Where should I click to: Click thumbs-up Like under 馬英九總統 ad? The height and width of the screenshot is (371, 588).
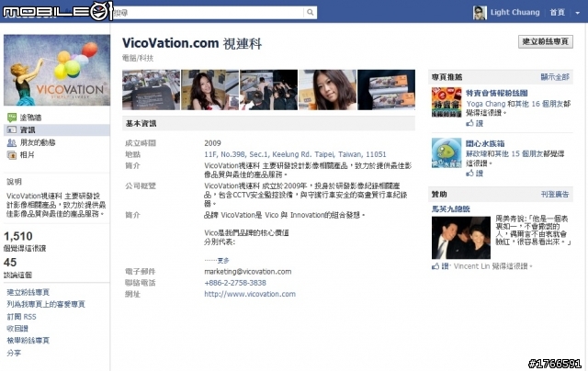point(440,266)
